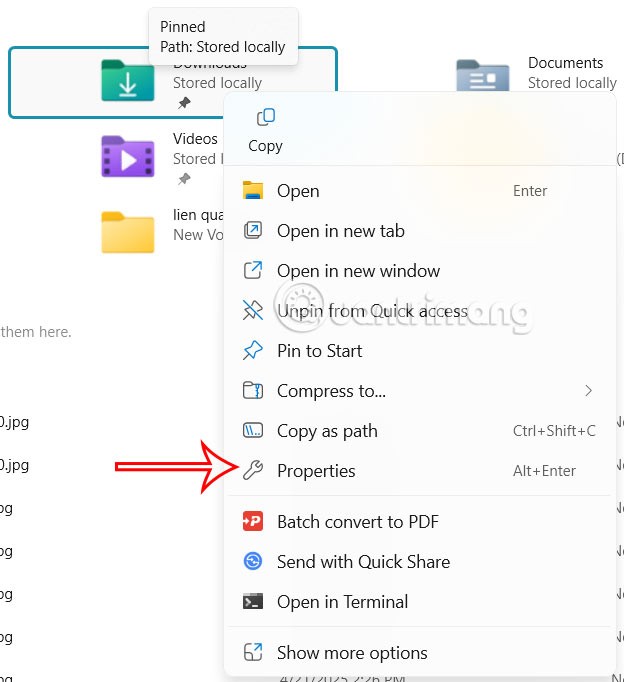Click the Downloads folder icon
624x682 pixels.
pos(127,81)
